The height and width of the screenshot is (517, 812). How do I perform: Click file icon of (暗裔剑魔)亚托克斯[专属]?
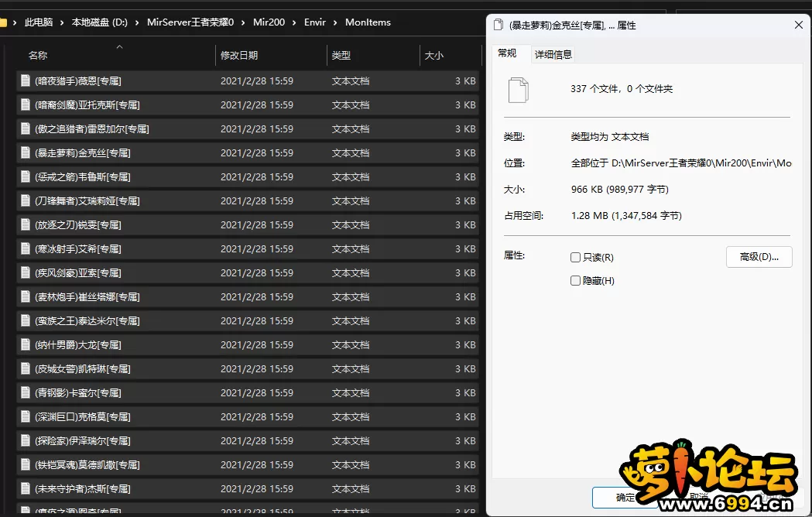[25, 104]
